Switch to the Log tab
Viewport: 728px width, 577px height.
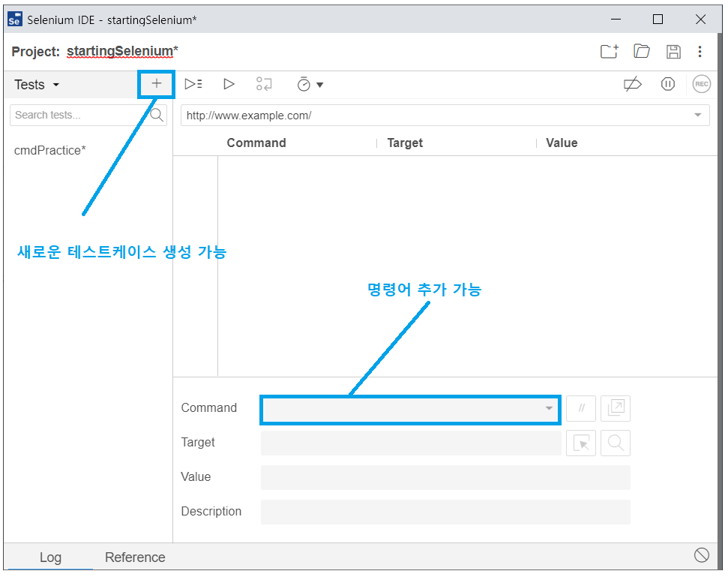pyautogui.click(x=50, y=557)
